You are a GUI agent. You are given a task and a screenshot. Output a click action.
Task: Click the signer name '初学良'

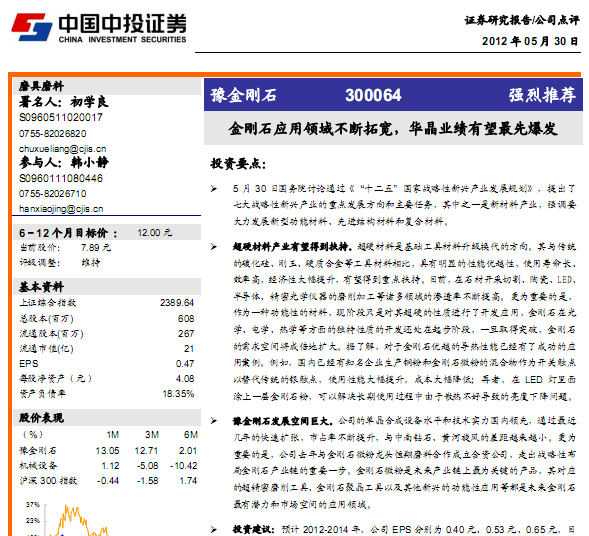click(89, 101)
